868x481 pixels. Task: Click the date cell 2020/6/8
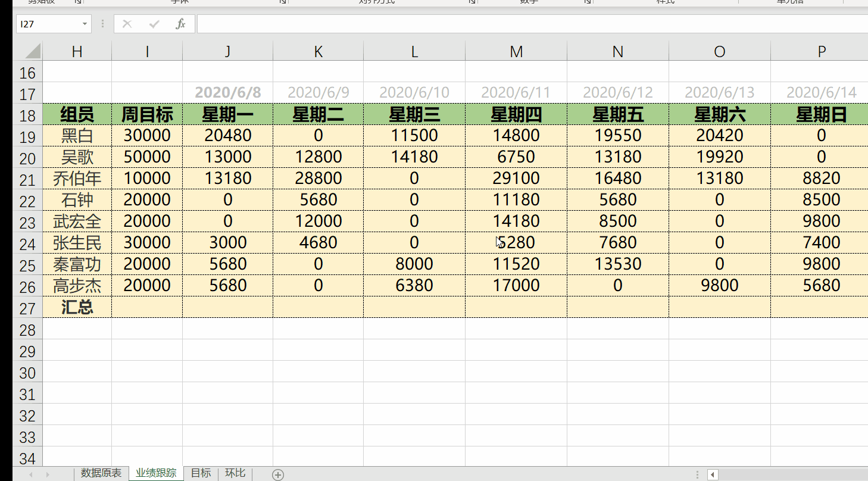coord(227,93)
